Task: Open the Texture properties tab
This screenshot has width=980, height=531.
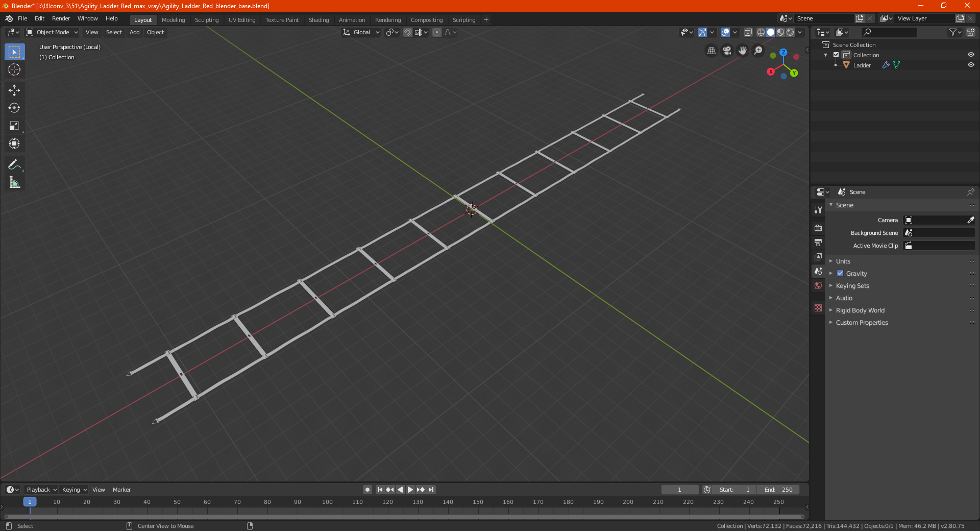Action: tap(818, 308)
